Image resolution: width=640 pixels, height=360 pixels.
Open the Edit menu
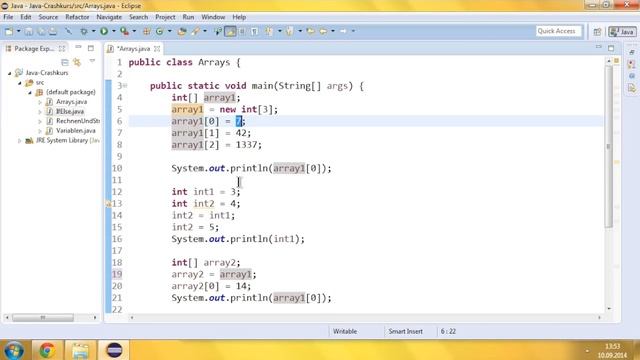[x=25, y=17]
